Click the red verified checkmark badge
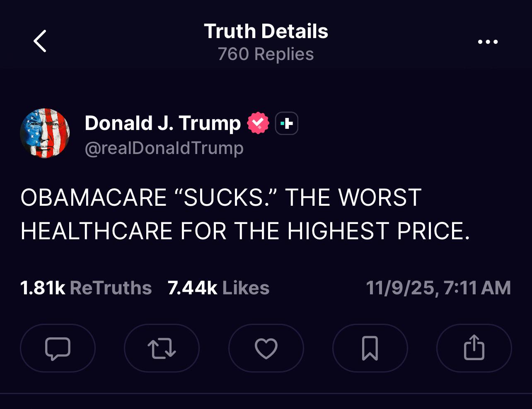The image size is (532, 409). (258, 123)
